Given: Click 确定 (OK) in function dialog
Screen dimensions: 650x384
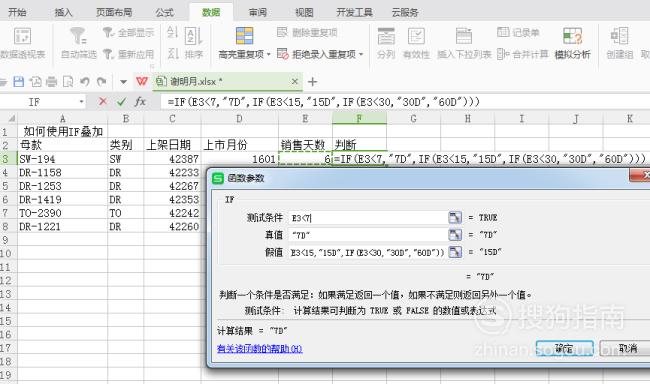Looking at the screenshot, I should pos(565,348).
